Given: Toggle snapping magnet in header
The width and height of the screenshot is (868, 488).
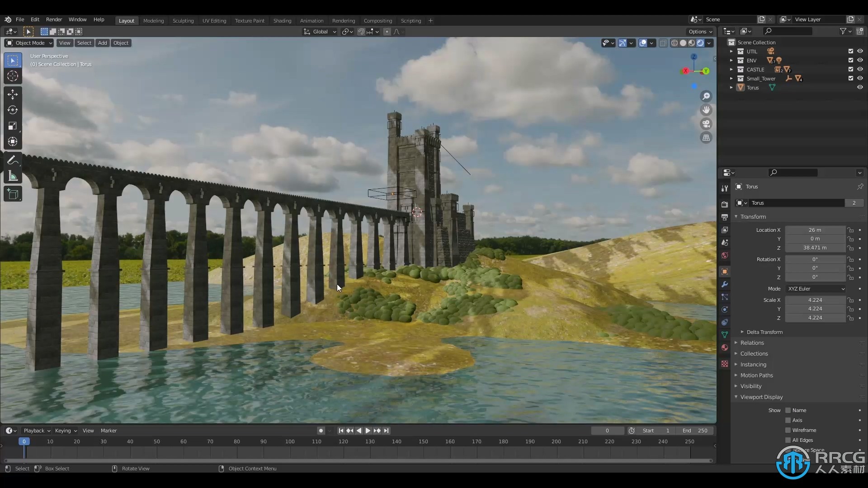Looking at the screenshot, I should coord(361,32).
